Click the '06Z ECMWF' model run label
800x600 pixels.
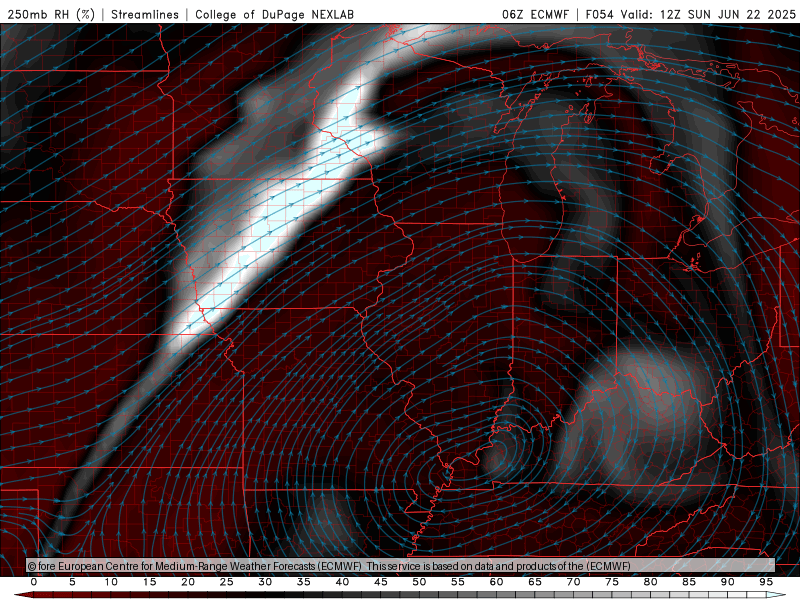click(x=535, y=14)
